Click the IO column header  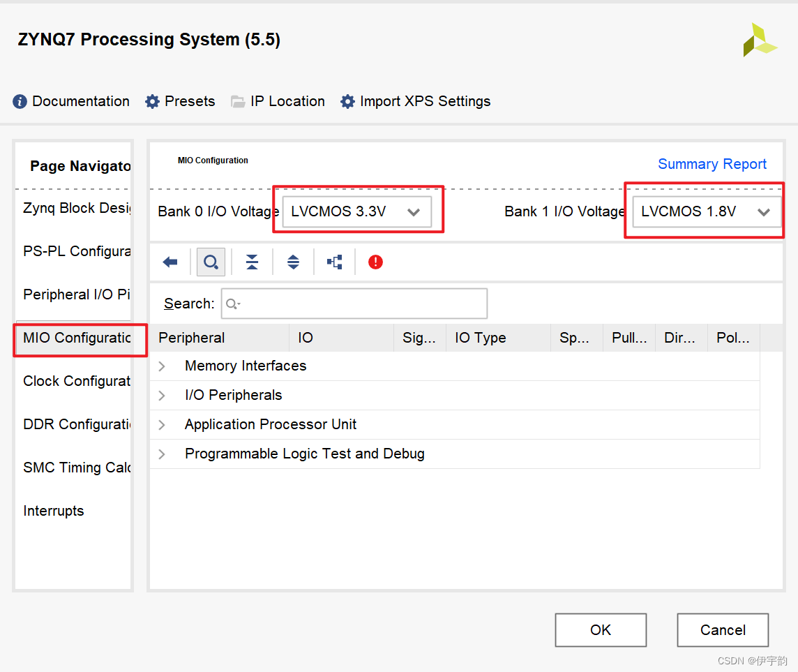(x=342, y=338)
